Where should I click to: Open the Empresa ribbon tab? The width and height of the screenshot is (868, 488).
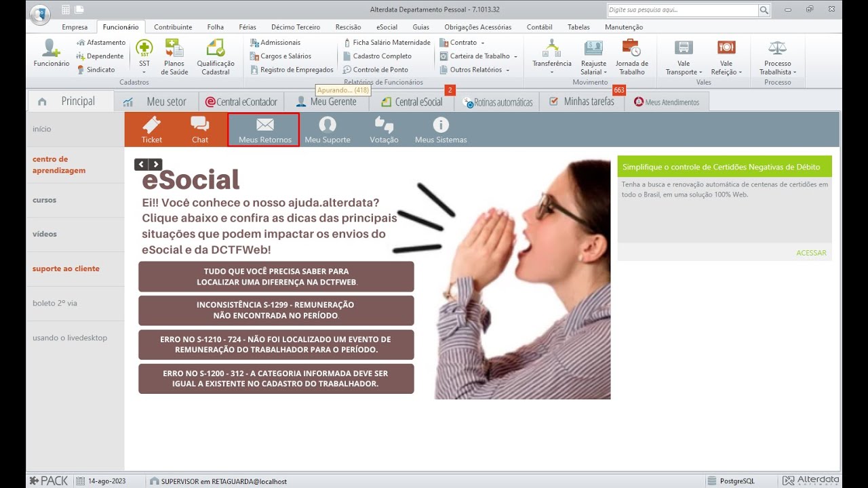[75, 27]
